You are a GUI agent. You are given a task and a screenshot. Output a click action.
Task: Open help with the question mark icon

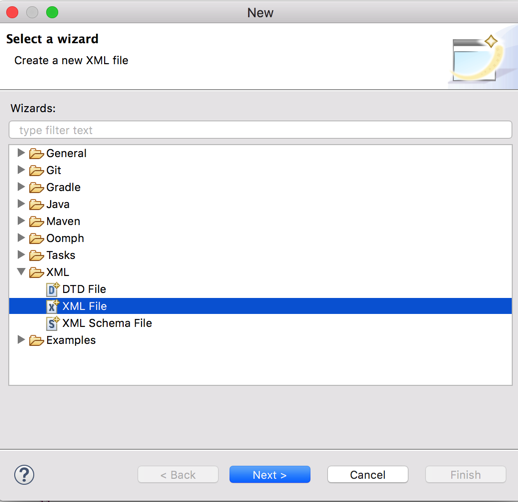[x=24, y=475]
